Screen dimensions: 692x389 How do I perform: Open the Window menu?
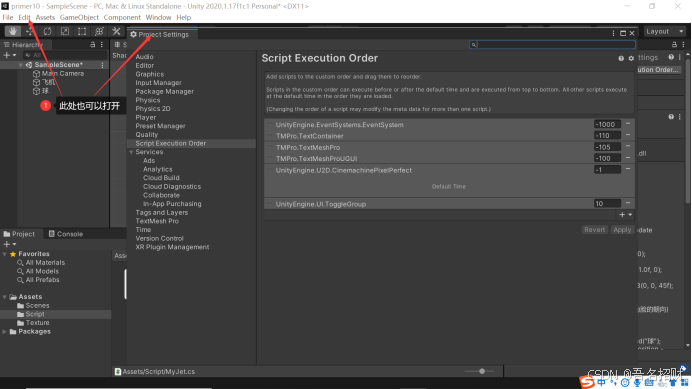[x=158, y=18]
